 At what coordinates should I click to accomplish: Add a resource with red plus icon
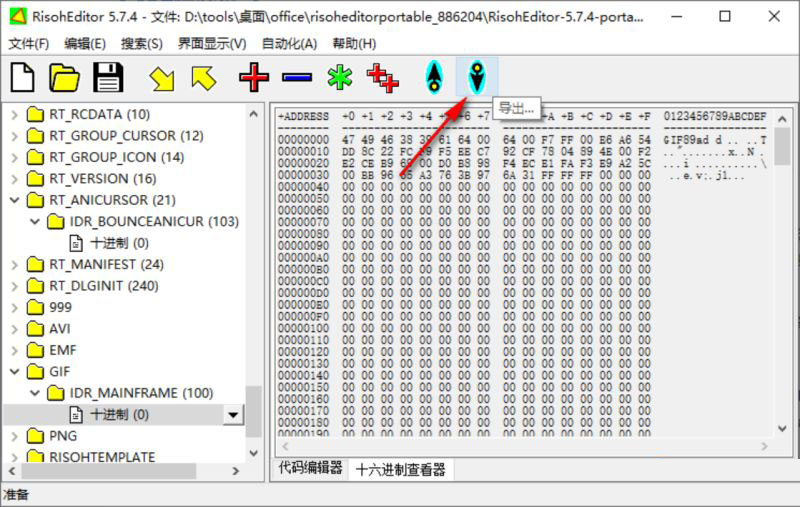click(x=254, y=78)
